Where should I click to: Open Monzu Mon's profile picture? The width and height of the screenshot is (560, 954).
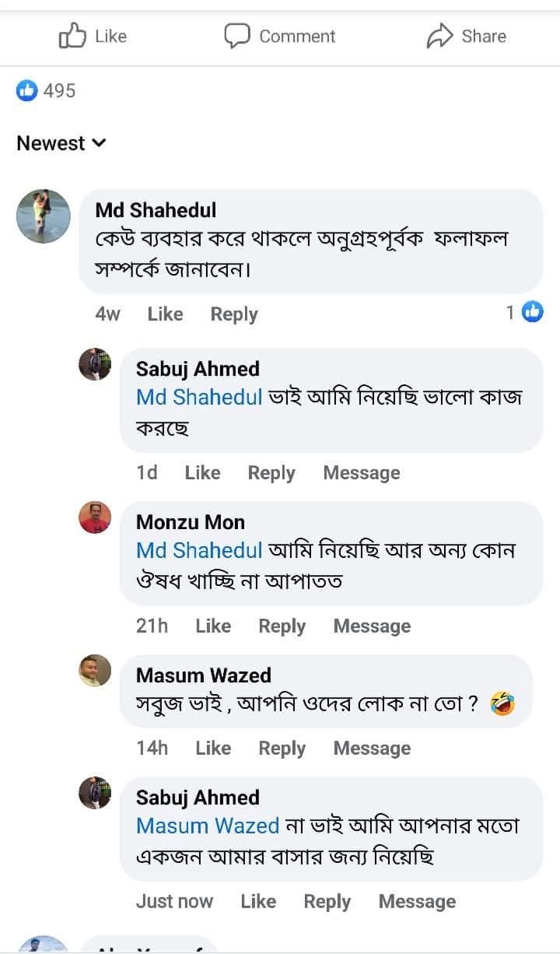95,517
